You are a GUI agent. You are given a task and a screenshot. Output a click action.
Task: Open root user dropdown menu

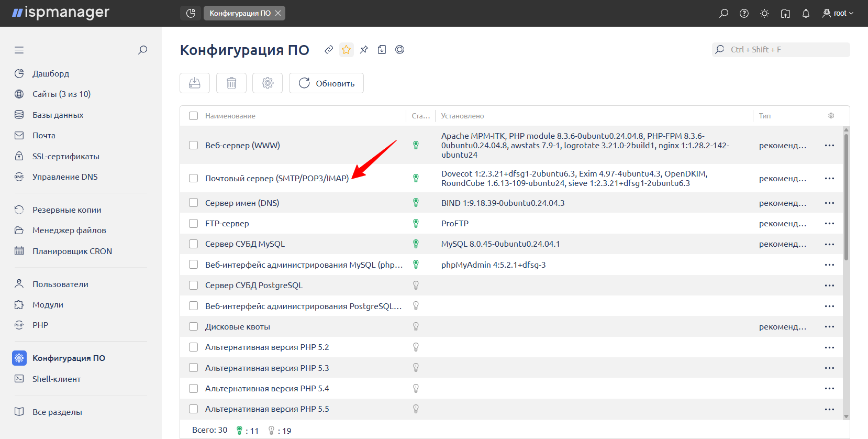838,14
